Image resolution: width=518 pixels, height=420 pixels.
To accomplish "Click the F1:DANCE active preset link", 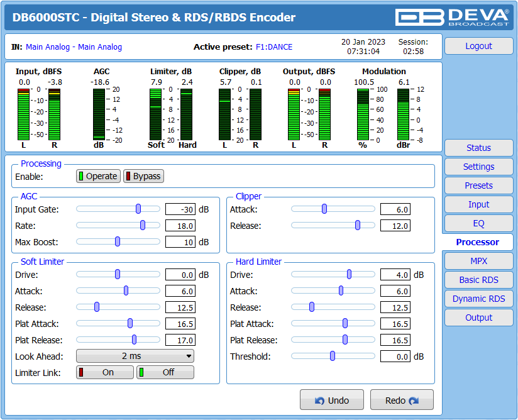I will pyautogui.click(x=274, y=47).
